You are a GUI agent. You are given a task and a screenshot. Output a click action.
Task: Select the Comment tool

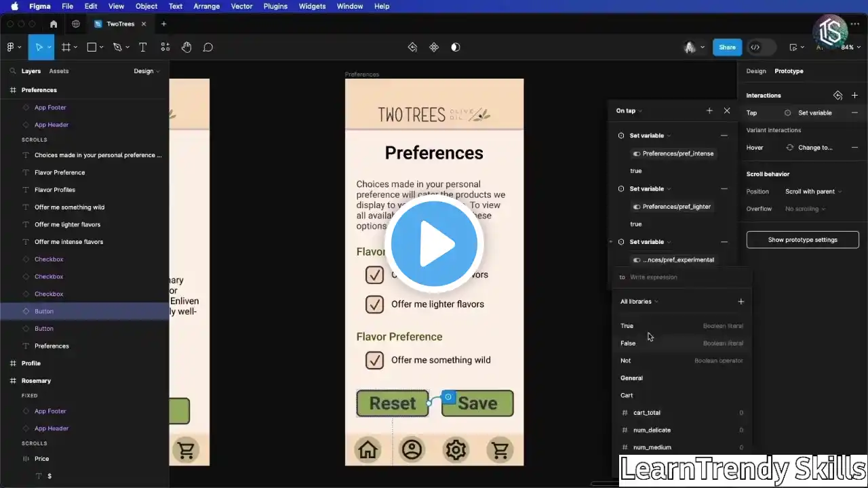pos(208,47)
